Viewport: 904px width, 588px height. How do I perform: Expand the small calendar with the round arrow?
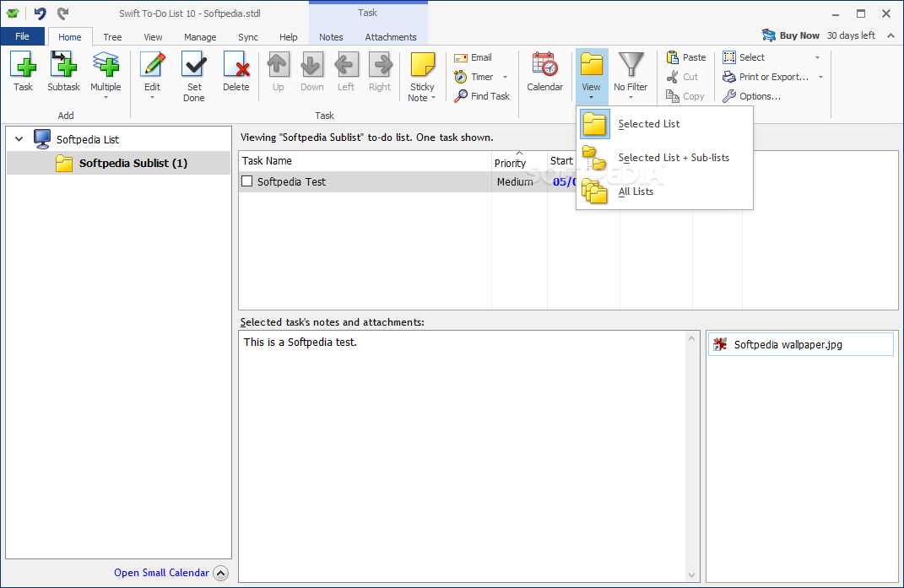pos(221,573)
